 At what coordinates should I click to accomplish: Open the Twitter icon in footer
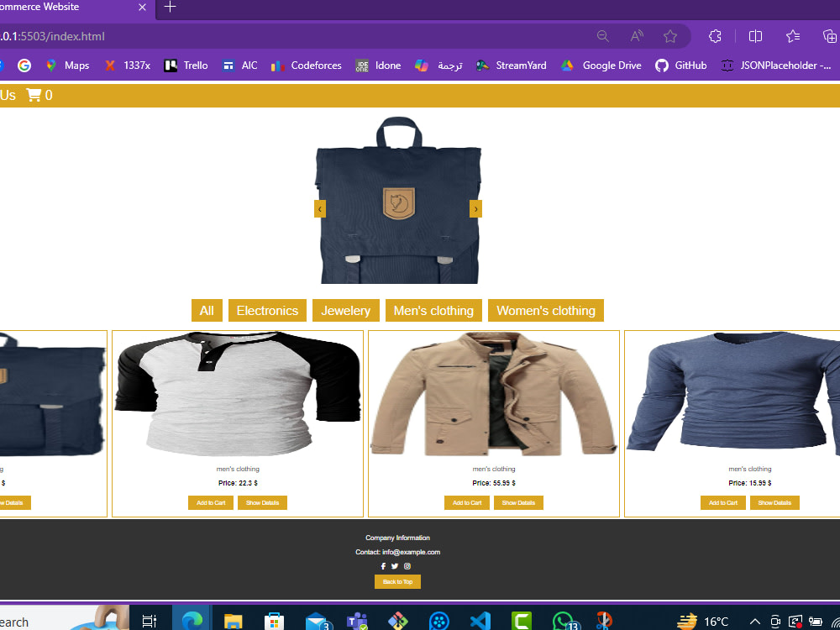coord(395,566)
